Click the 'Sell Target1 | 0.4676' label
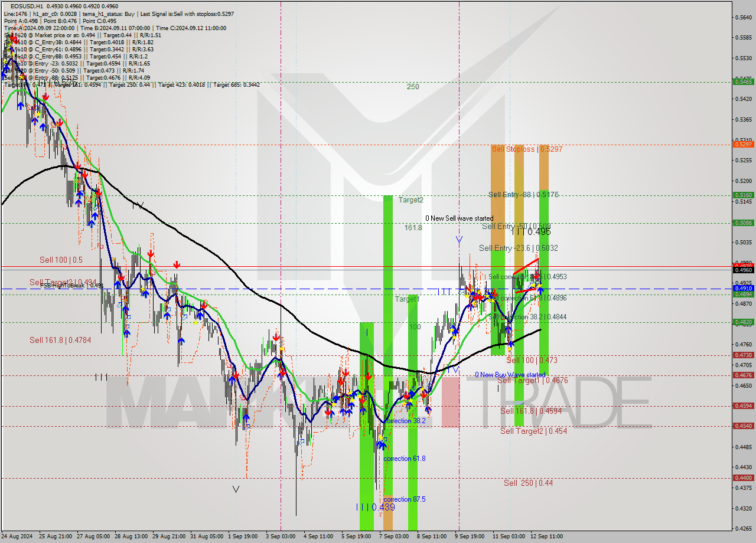The width and height of the screenshot is (756, 543). click(x=534, y=381)
